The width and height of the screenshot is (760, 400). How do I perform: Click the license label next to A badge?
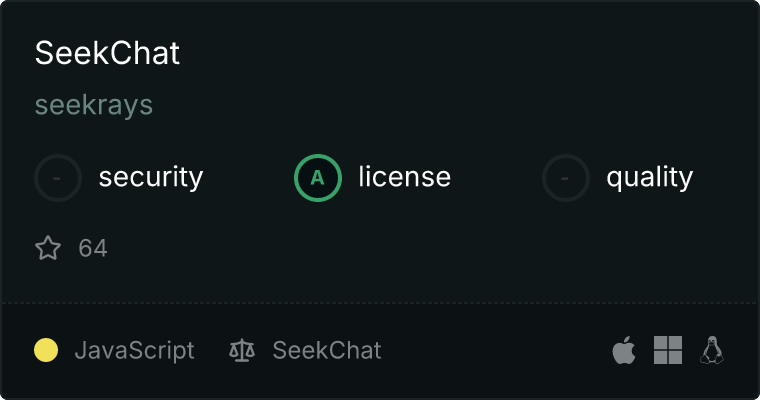404,178
